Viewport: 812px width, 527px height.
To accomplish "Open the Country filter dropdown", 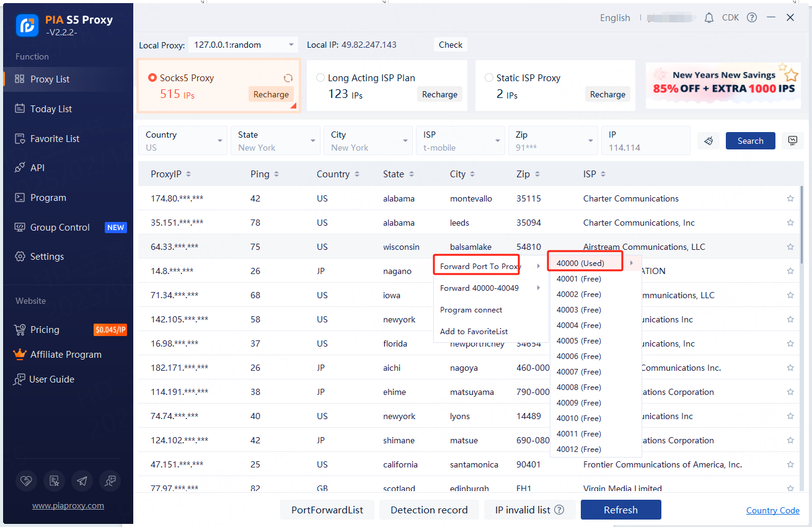I will 183,141.
